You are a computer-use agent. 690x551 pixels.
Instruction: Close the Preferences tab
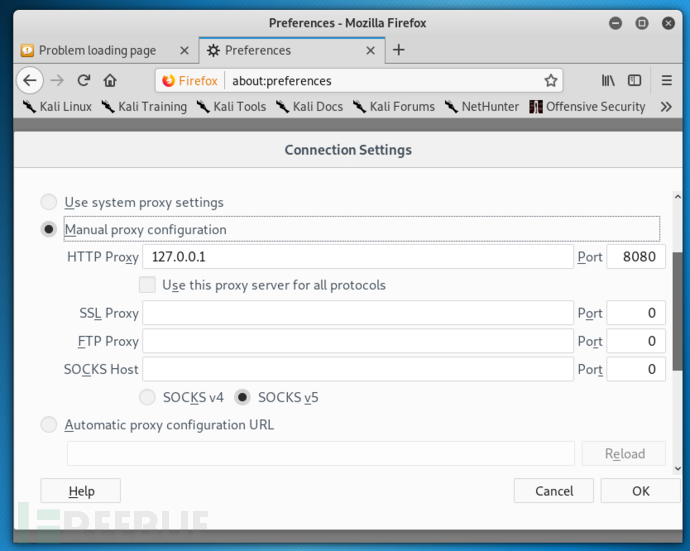tap(371, 51)
